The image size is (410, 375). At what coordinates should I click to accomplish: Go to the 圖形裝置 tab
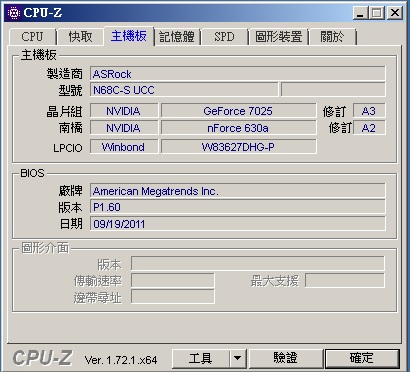tap(279, 37)
